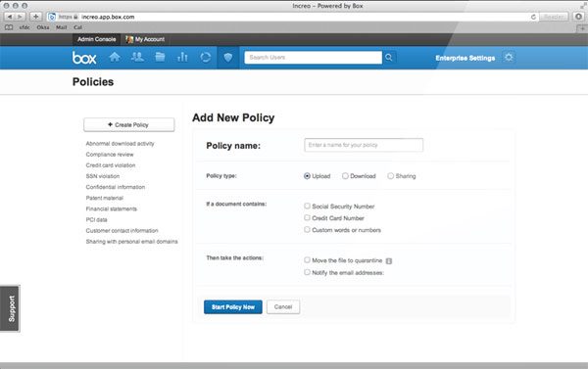Click the Create Policy button
Viewport: 588px width, 369px height.
(x=129, y=124)
